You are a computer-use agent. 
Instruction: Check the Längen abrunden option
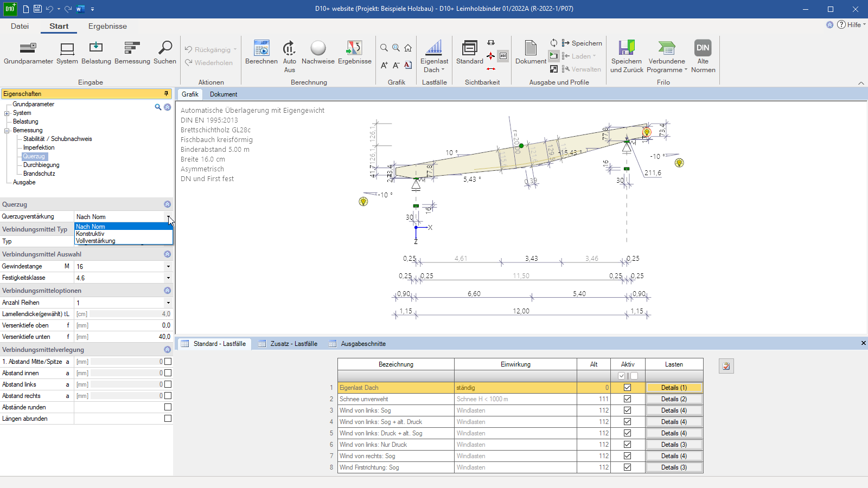point(168,419)
